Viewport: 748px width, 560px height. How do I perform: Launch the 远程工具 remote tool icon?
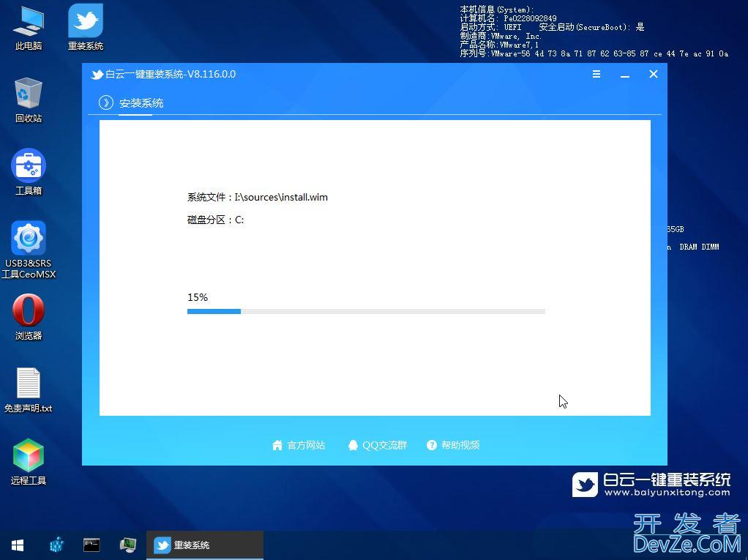(x=29, y=461)
